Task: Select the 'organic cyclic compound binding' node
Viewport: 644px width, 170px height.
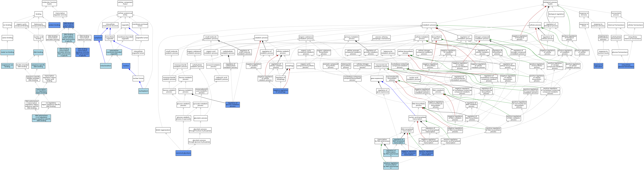Action: (22, 25)
